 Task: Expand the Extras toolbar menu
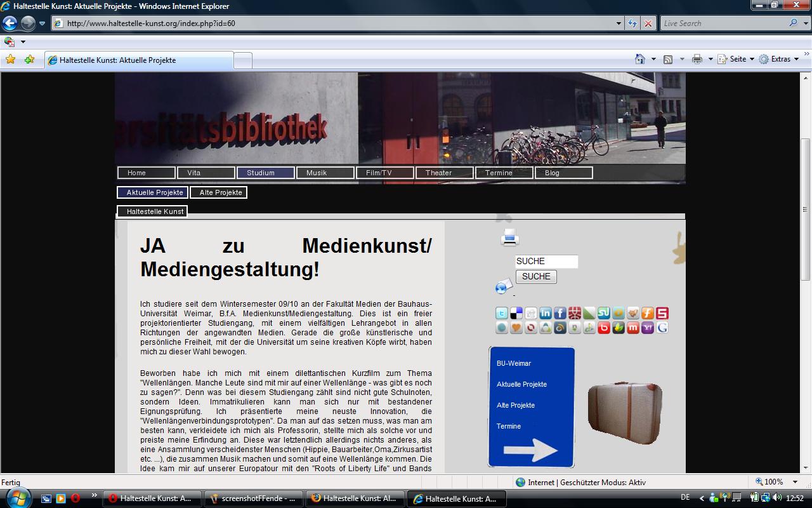779,59
